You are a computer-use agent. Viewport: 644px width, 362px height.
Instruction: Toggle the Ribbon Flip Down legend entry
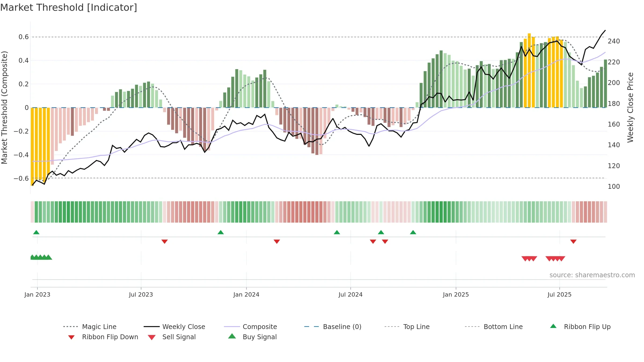coord(103,337)
